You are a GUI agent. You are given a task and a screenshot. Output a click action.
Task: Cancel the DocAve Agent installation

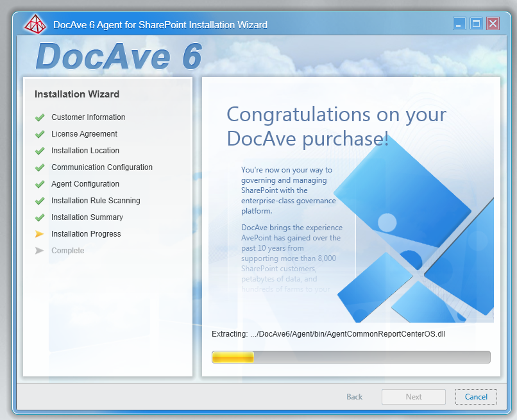point(476,396)
